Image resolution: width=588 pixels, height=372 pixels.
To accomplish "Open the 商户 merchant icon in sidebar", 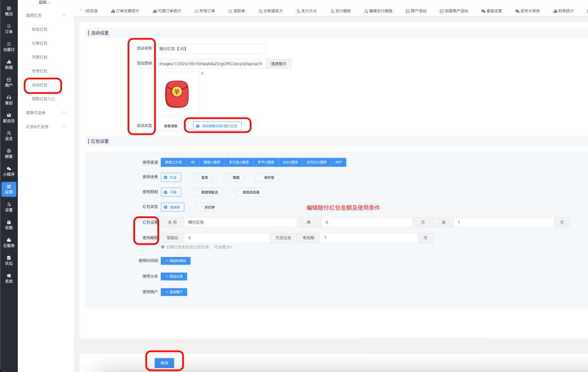I will pyautogui.click(x=9, y=82).
